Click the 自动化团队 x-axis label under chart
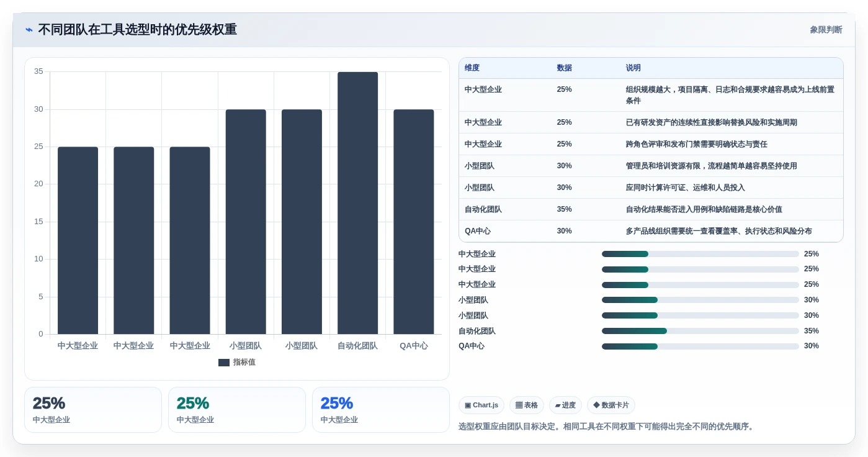 tap(357, 346)
